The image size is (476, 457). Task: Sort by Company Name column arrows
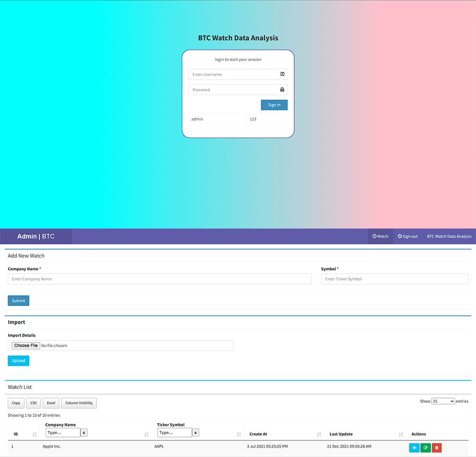coord(146,434)
